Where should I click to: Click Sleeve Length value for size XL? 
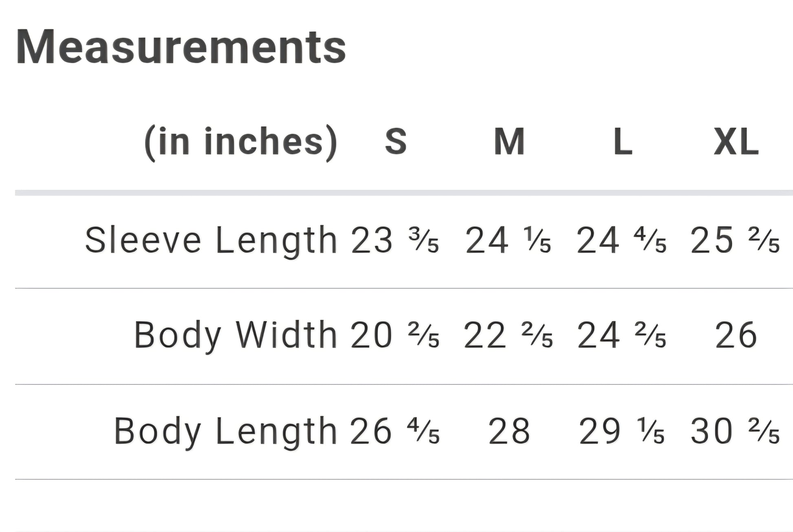735,240
